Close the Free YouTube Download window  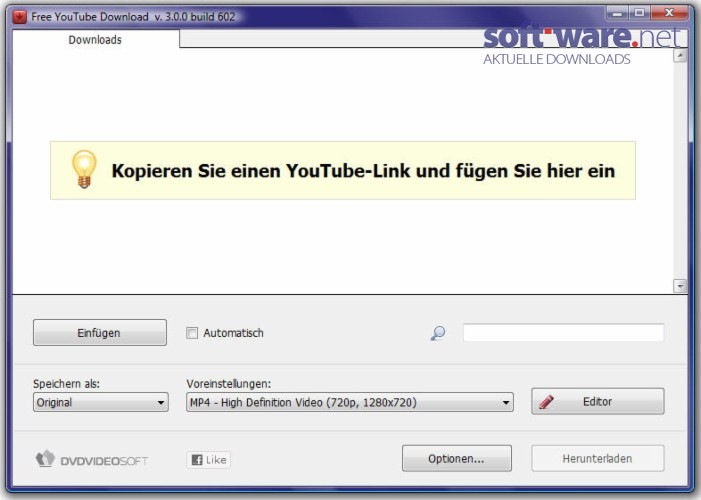(669, 13)
